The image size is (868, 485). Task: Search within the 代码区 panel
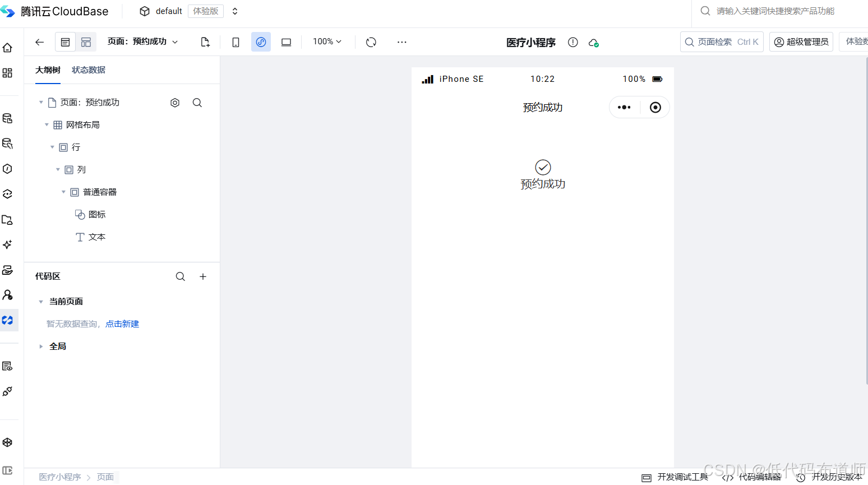coord(180,276)
